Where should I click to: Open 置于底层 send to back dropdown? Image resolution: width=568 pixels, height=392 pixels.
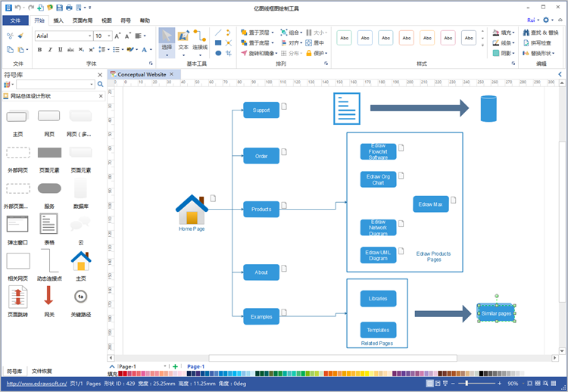click(257, 42)
